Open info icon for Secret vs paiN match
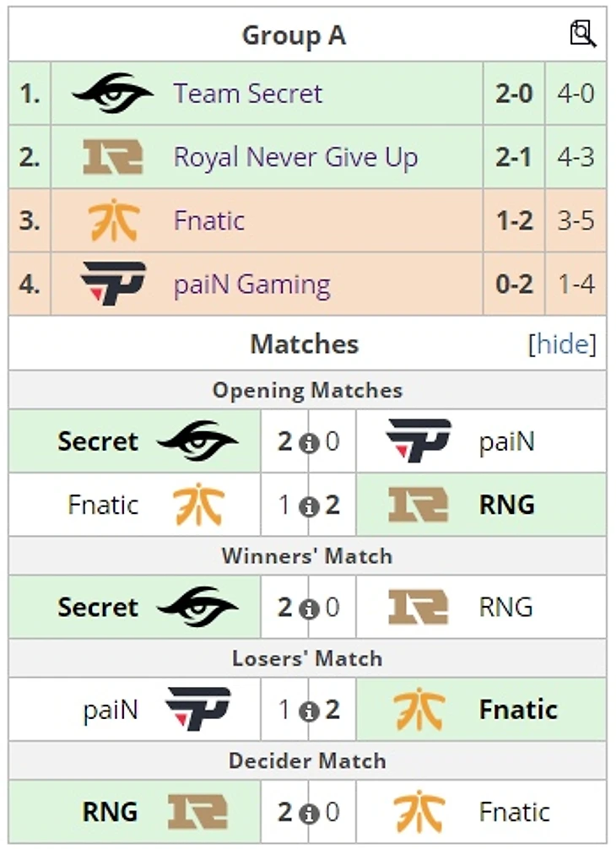Image resolution: width=616 pixels, height=849 pixels. pos(309,442)
